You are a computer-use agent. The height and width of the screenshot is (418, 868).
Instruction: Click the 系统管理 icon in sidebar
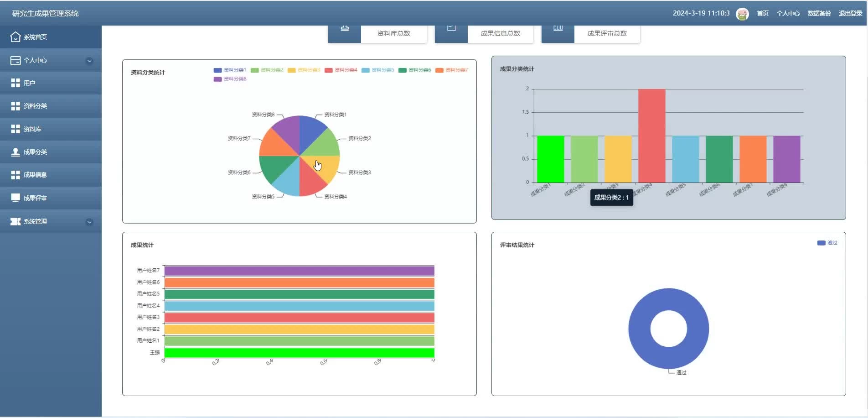(x=15, y=221)
